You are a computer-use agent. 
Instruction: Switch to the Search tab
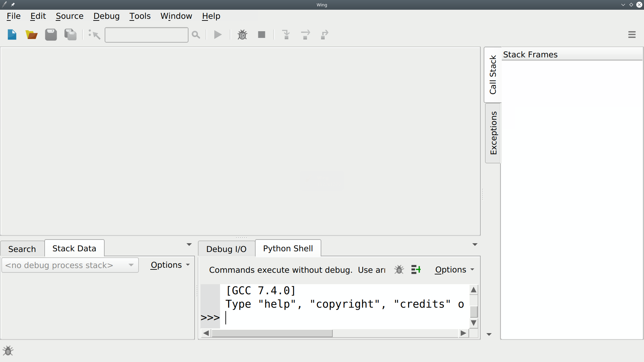22,249
